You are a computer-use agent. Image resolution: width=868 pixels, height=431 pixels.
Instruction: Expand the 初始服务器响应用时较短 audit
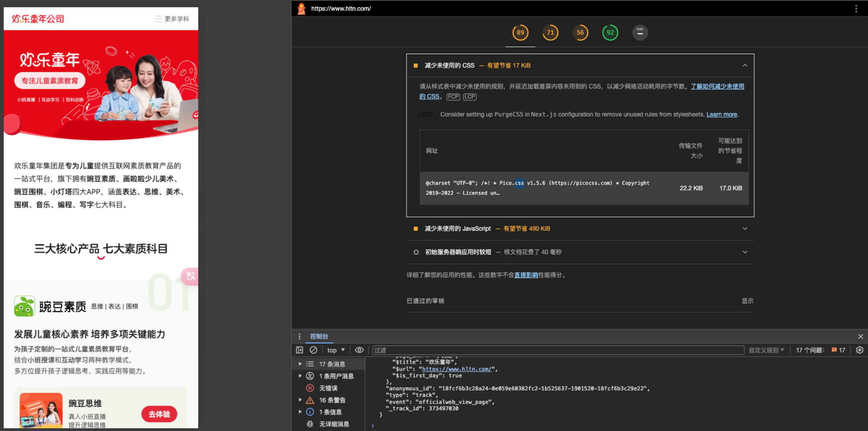pyautogui.click(x=745, y=252)
